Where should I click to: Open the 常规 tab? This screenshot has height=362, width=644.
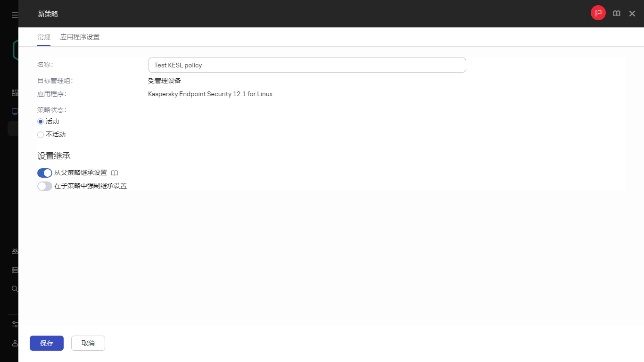click(x=43, y=36)
